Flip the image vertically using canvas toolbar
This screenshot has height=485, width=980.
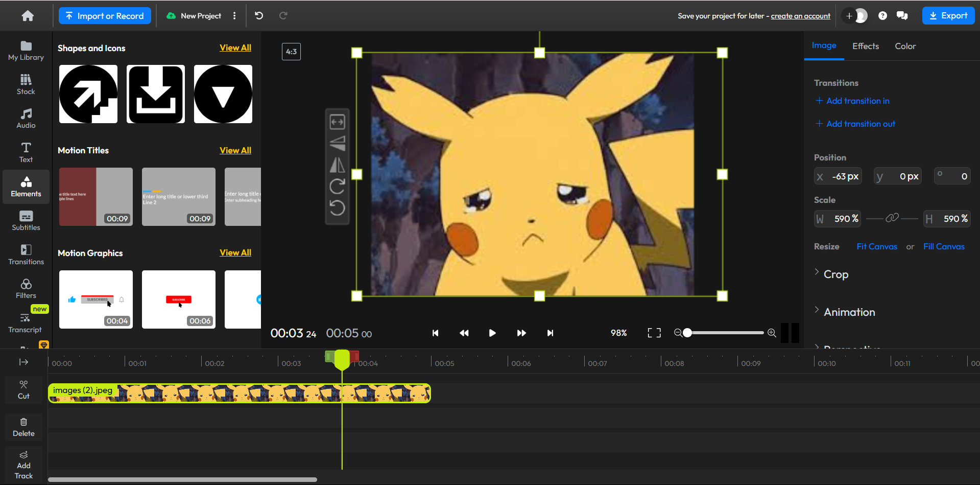(x=337, y=144)
